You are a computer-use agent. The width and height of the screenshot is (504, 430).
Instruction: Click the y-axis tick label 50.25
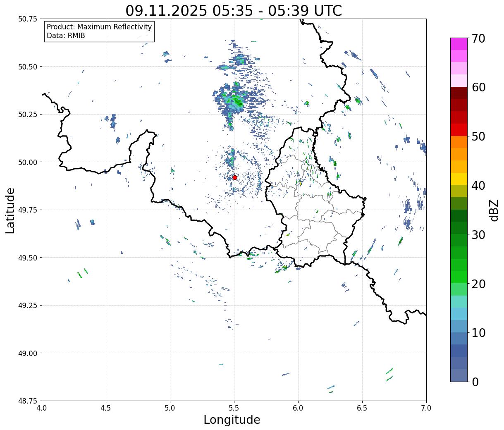point(28,115)
